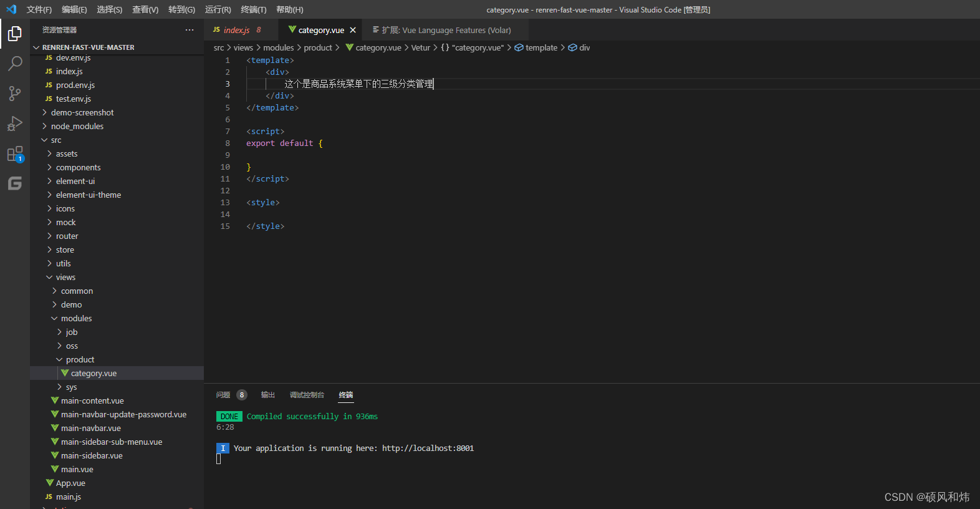Open main-navbar-update-password.vue file
The width and height of the screenshot is (980, 509).
click(x=117, y=414)
